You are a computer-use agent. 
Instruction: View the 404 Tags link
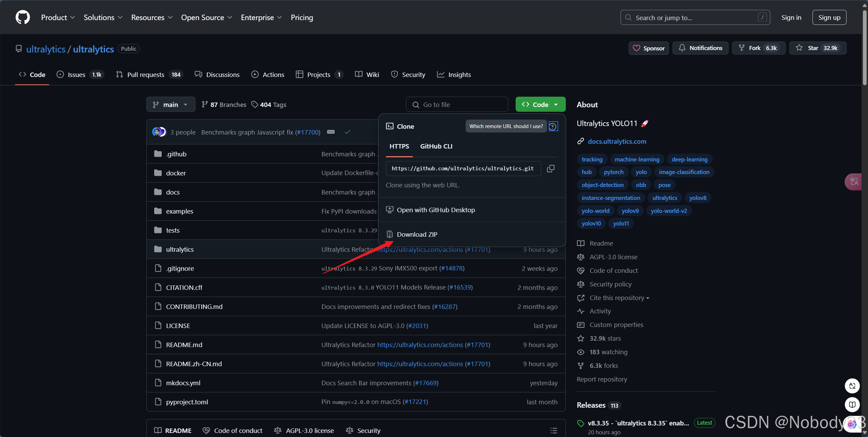pos(269,105)
